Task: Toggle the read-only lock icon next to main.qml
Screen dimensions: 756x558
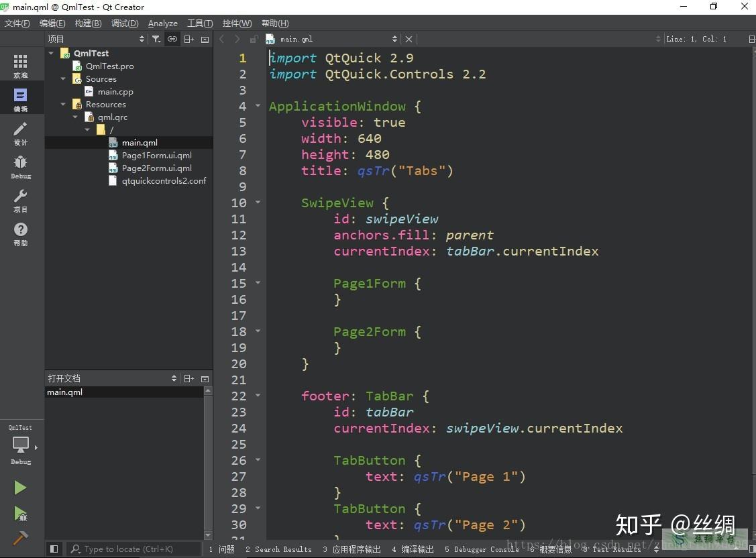Action: pos(254,39)
